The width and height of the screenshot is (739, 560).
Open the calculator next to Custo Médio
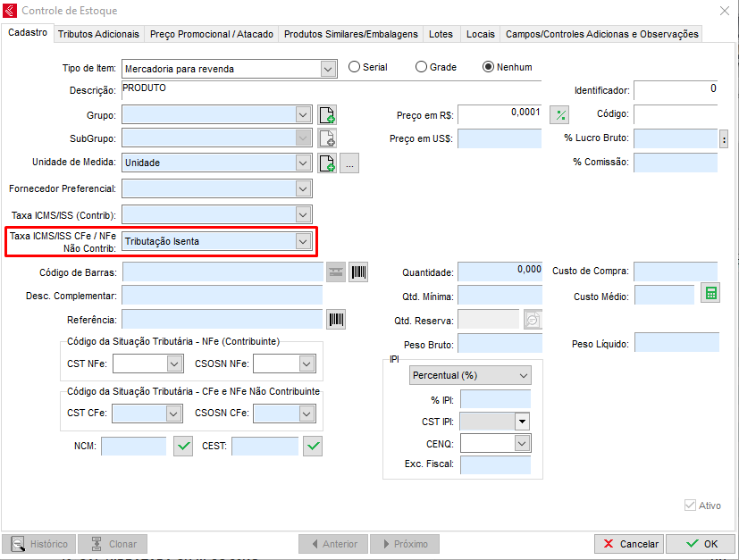[x=710, y=294]
